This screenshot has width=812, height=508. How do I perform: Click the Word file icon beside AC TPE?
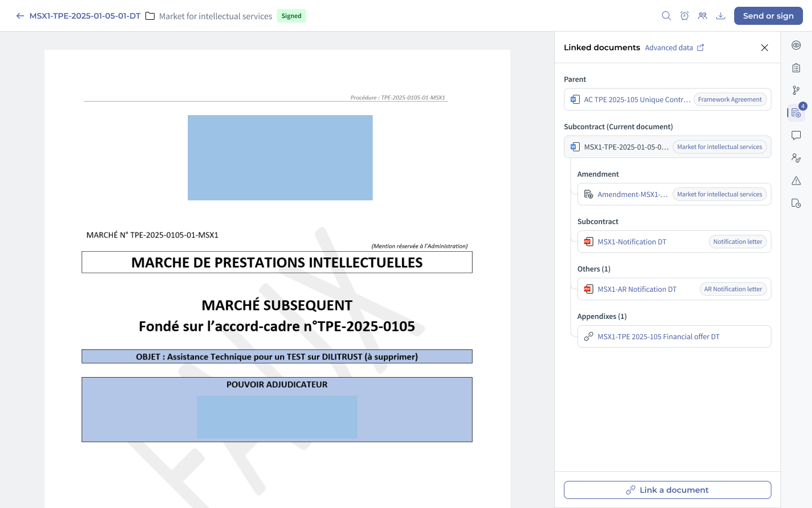coord(575,99)
